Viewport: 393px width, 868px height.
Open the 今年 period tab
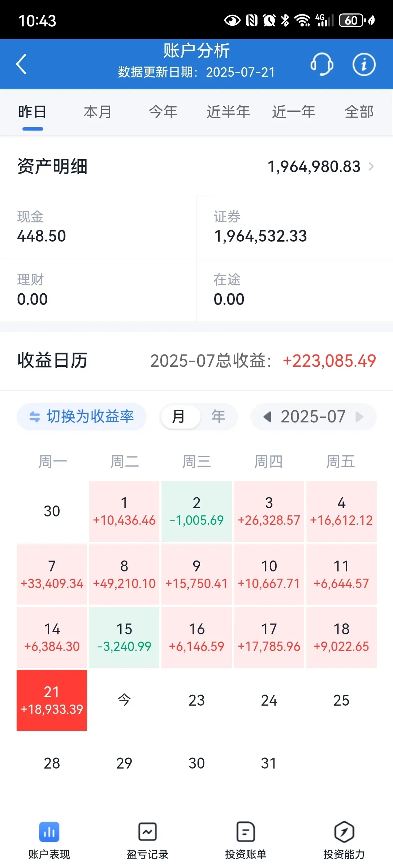[x=163, y=112]
